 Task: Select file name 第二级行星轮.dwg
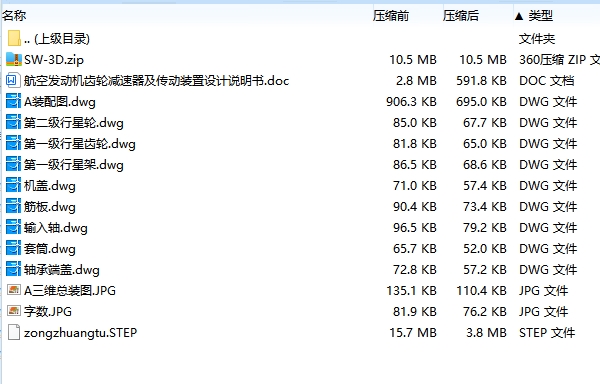tap(73, 123)
